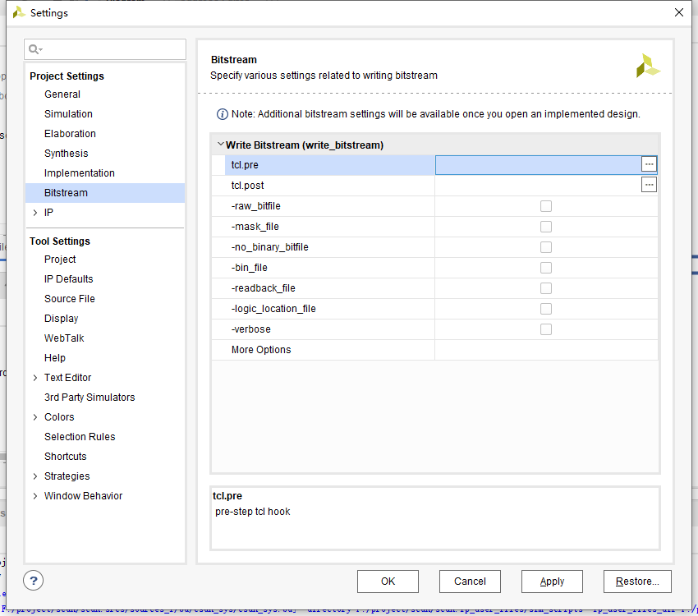
Task: Select the tcl.post row label
Action: tap(247, 185)
